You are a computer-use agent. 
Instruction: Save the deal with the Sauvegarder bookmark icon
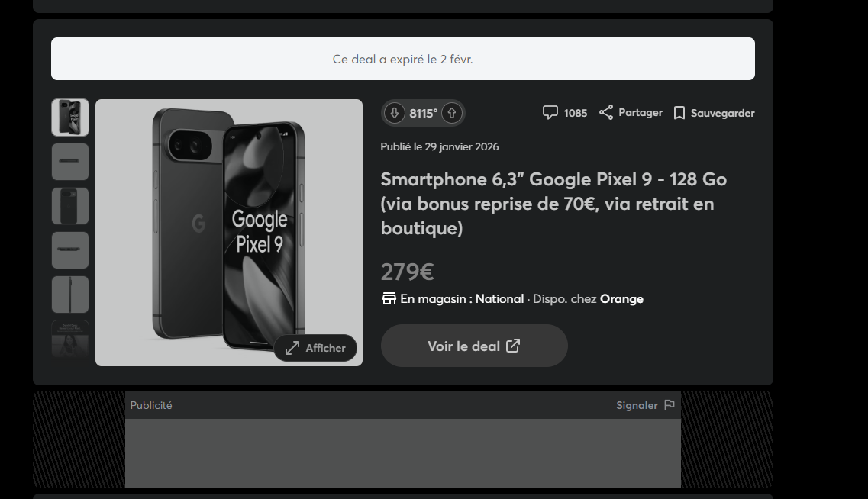[679, 113]
